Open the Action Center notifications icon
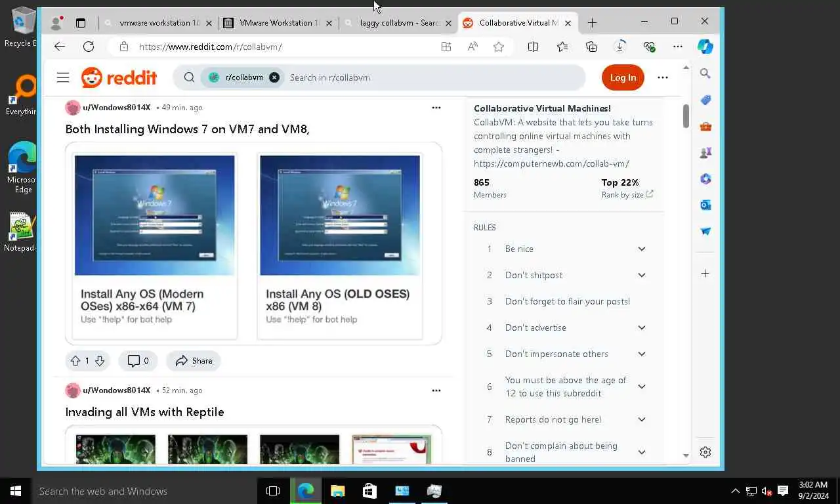 pos(783,491)
